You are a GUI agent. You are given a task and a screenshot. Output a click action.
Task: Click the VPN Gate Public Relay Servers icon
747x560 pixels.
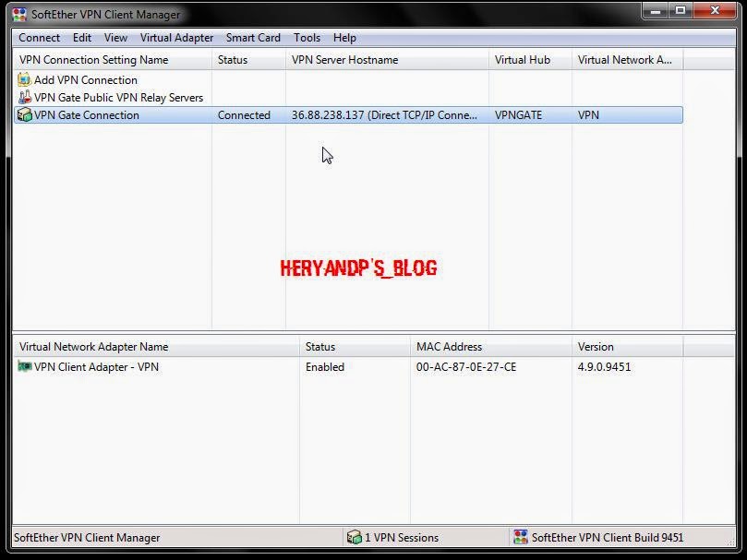(24, 97)
